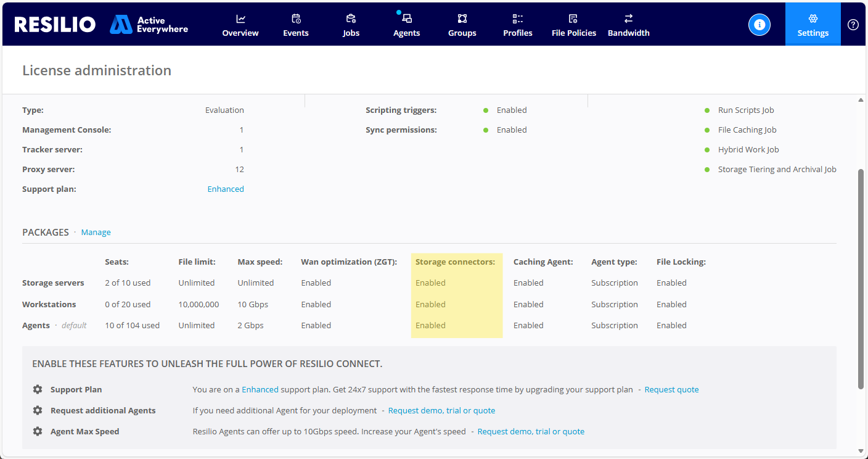Open the Jobs page
868x459 pixels.
click(x=351, y=25)
